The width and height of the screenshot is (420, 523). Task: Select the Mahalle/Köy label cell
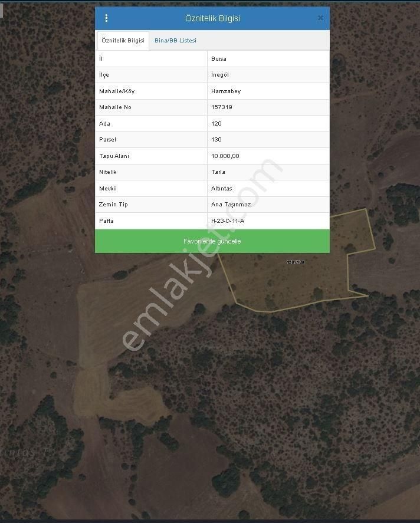pyautogui.click(x=151, y=91)
